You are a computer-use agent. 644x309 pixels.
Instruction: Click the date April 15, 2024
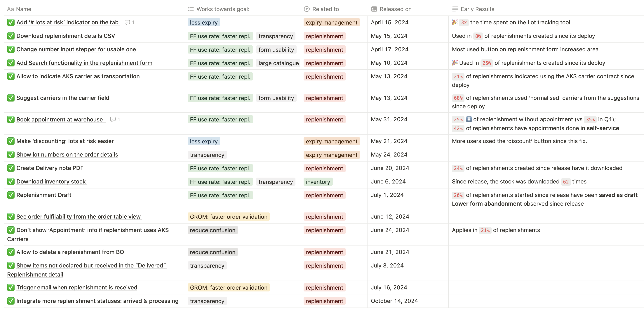pyautogui.click(x=390, y=23)
